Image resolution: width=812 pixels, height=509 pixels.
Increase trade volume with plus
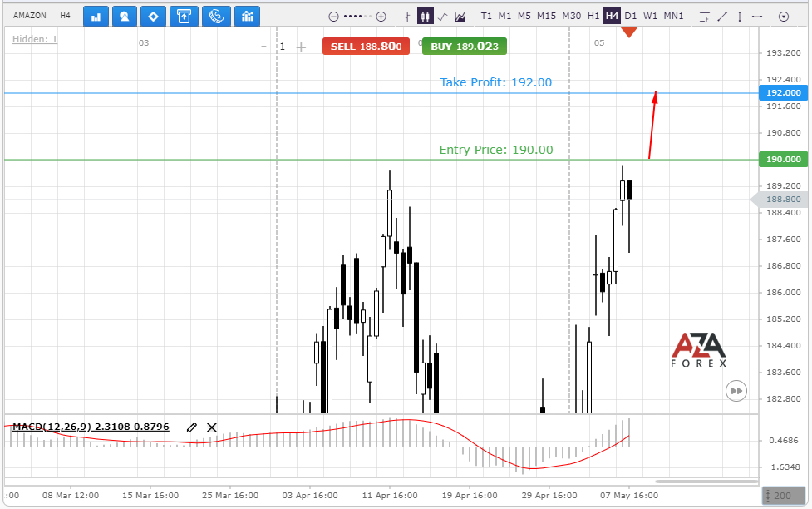(x=301, y=47)
